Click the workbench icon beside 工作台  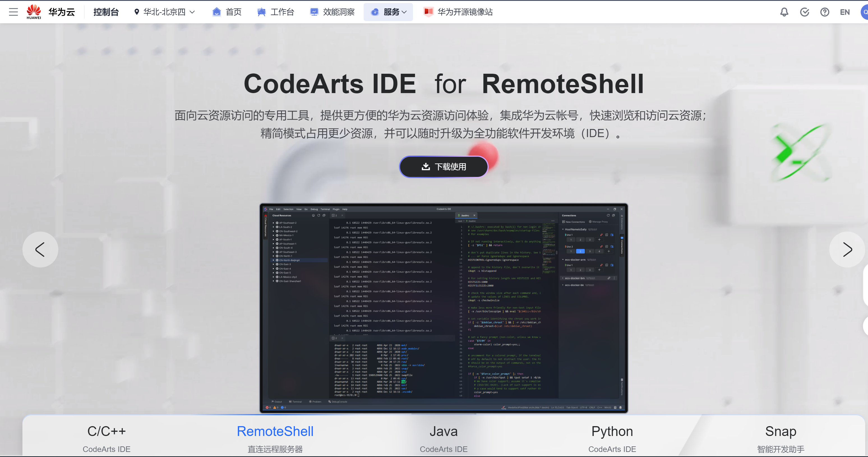(261, 12)
